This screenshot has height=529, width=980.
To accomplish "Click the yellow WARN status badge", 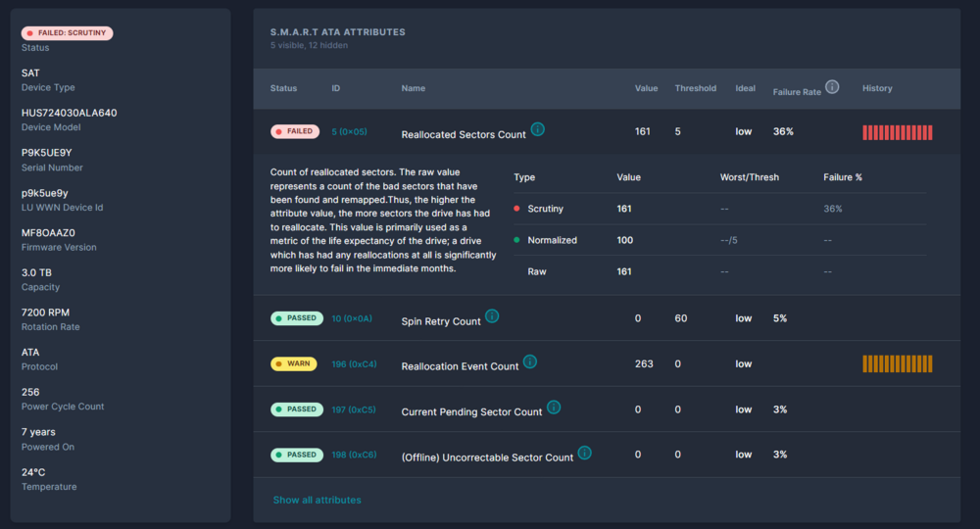I will [x=294, y=363].
